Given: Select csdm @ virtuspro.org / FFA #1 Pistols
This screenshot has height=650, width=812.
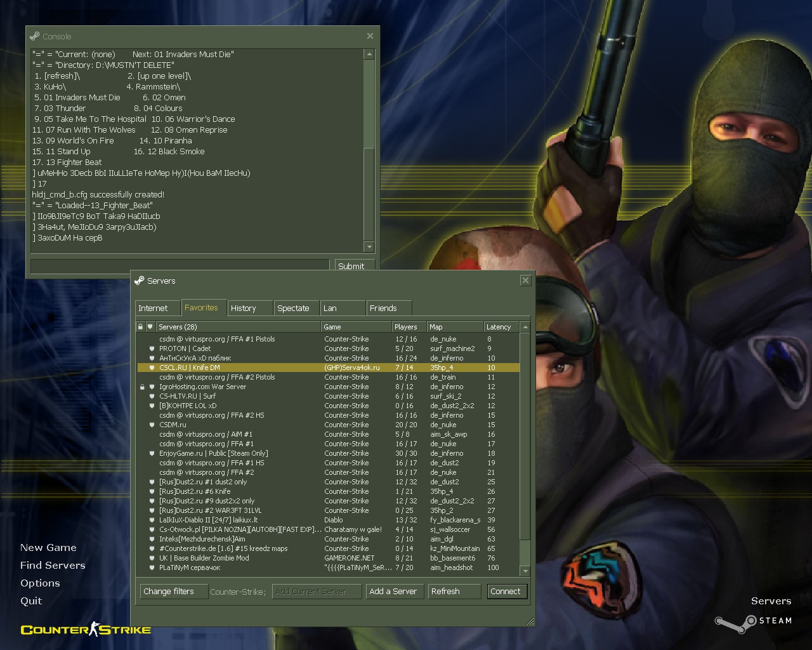Looking at the screenshot, I should point(329,339).
